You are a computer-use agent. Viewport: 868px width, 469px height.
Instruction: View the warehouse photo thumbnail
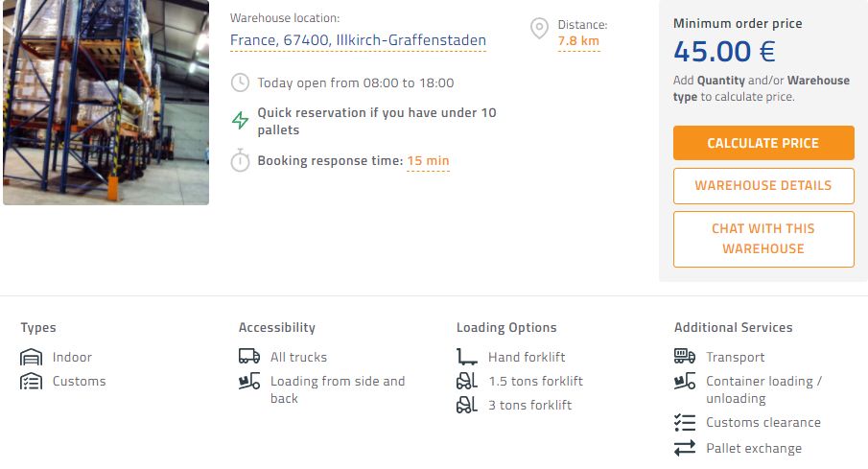point(106,101)
